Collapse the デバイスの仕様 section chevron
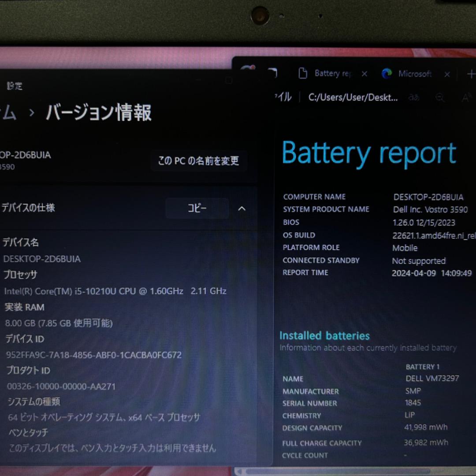 click(242, 208)
